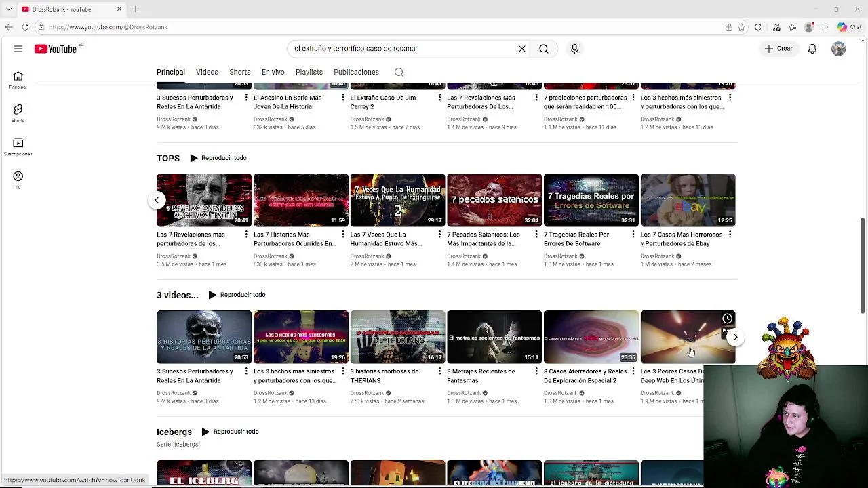868x488 pixels.
Task: Play the 7 pecados satanicos thumbnail
Action: (494, 200)
